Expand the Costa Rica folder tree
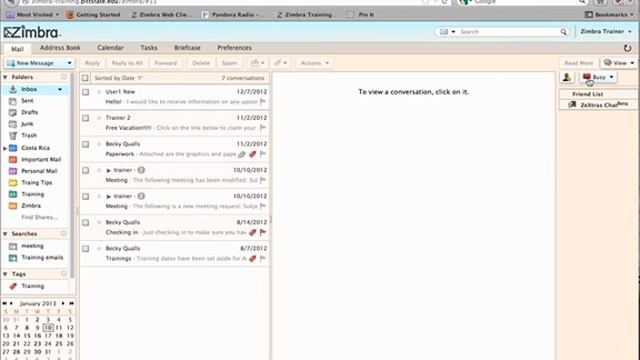 click(x=5, y=148)
